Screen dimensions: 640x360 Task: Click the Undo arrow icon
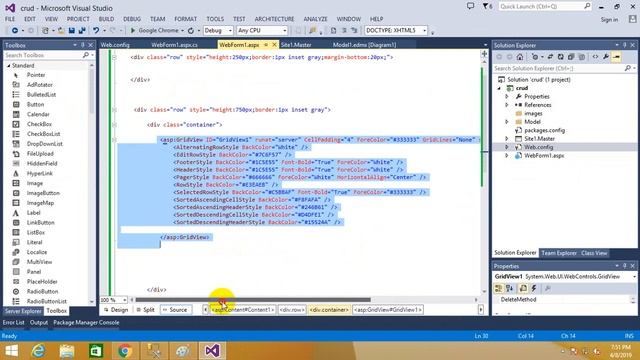[96, 31]
